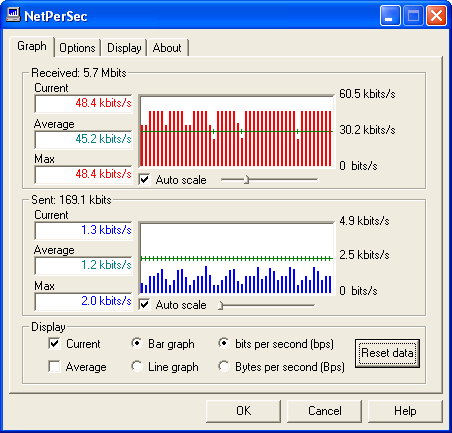The image size is (452, 433).
Task: Click the Received Average 45.2 kbits/s field
Action: [83, 139]
